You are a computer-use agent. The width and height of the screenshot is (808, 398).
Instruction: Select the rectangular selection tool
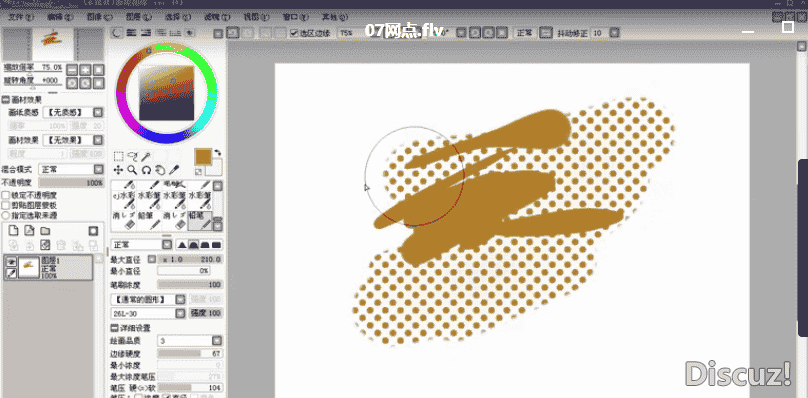119,156
